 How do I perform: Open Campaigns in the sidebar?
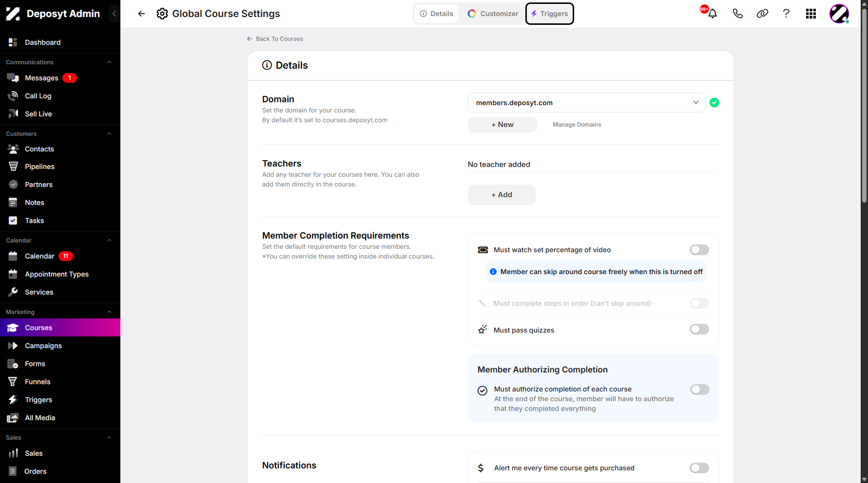60,346
